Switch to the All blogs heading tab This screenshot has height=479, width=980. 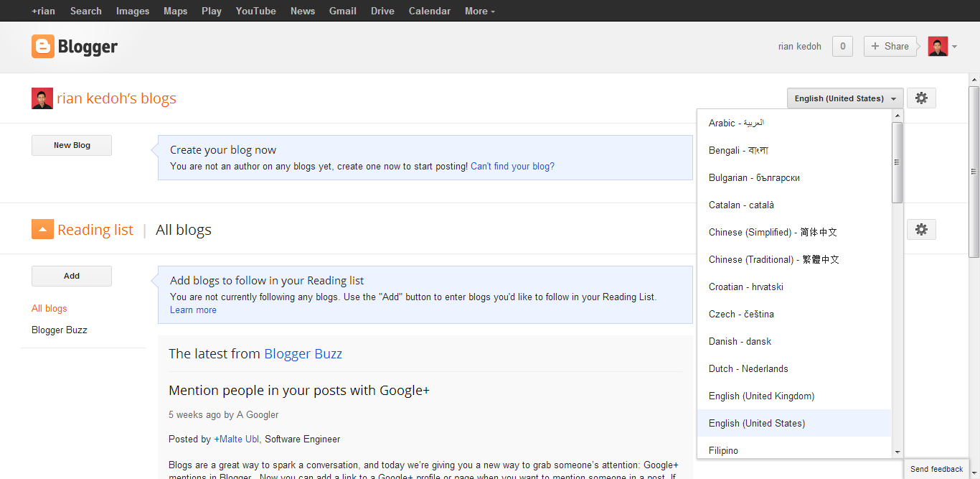pyautogui.click(x=184, y=230)
